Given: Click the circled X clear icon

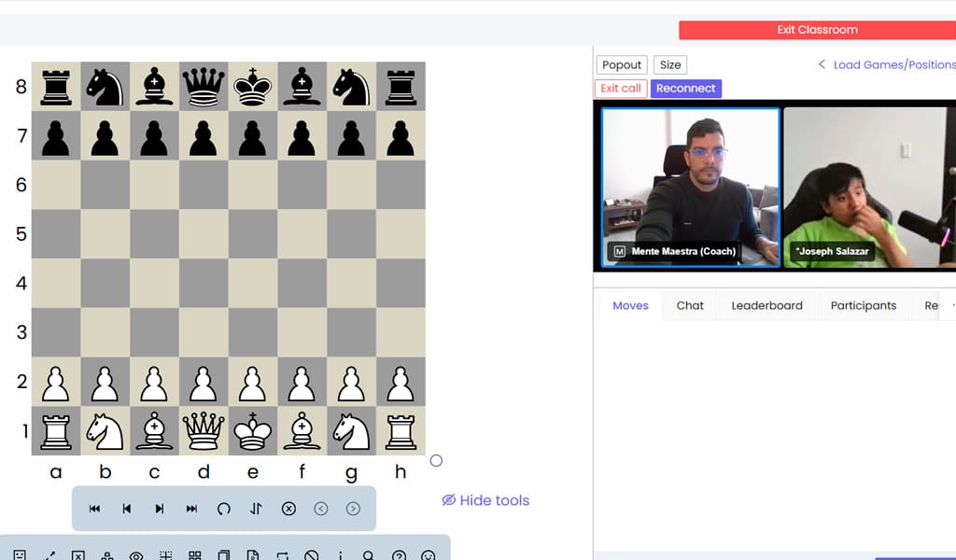Looking at the screenshot, I should pos(288,509).
